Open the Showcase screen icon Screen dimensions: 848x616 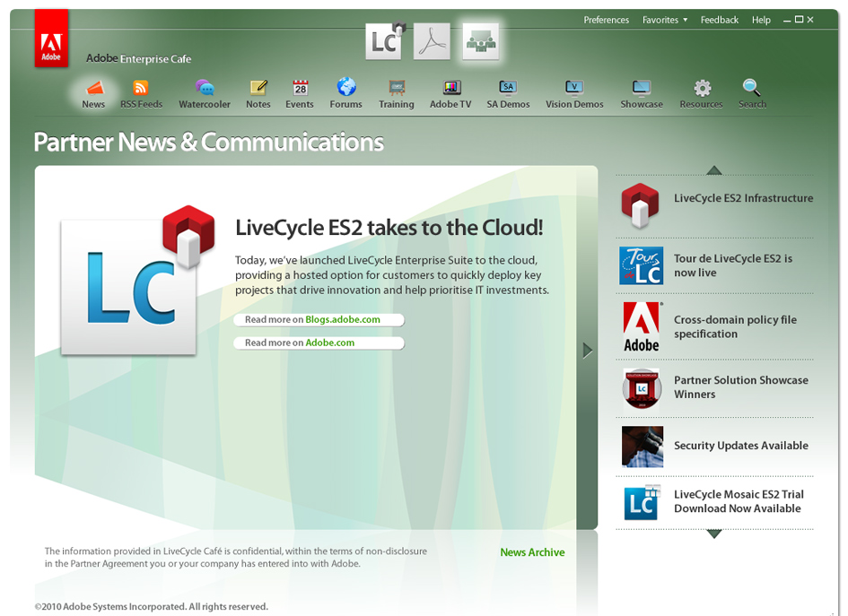tap(642, 88)
